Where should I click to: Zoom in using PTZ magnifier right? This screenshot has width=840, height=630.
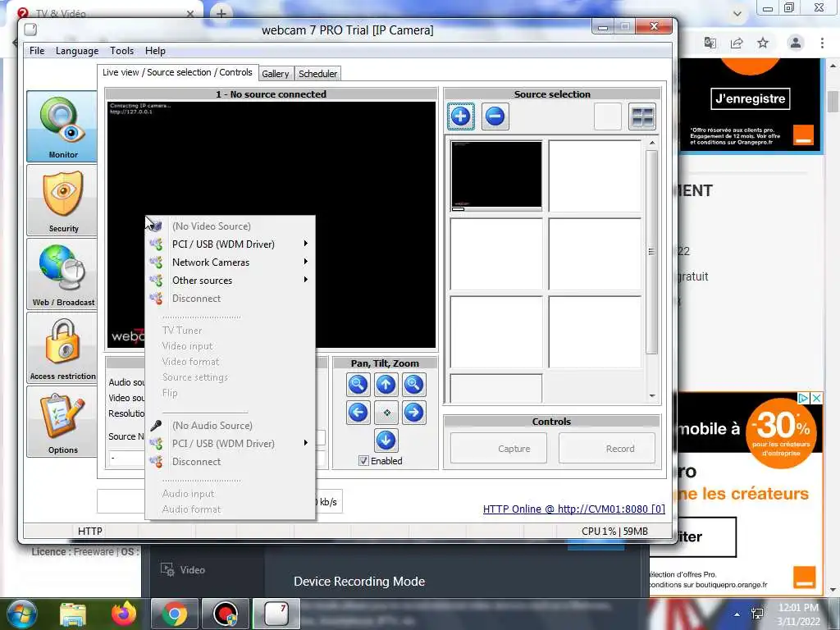[413, 384]
